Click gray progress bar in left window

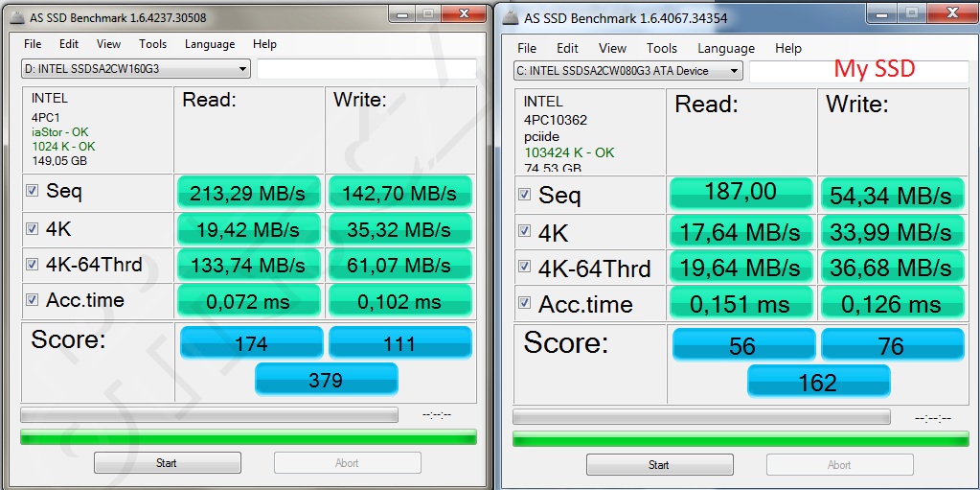[x=209, y=415]
